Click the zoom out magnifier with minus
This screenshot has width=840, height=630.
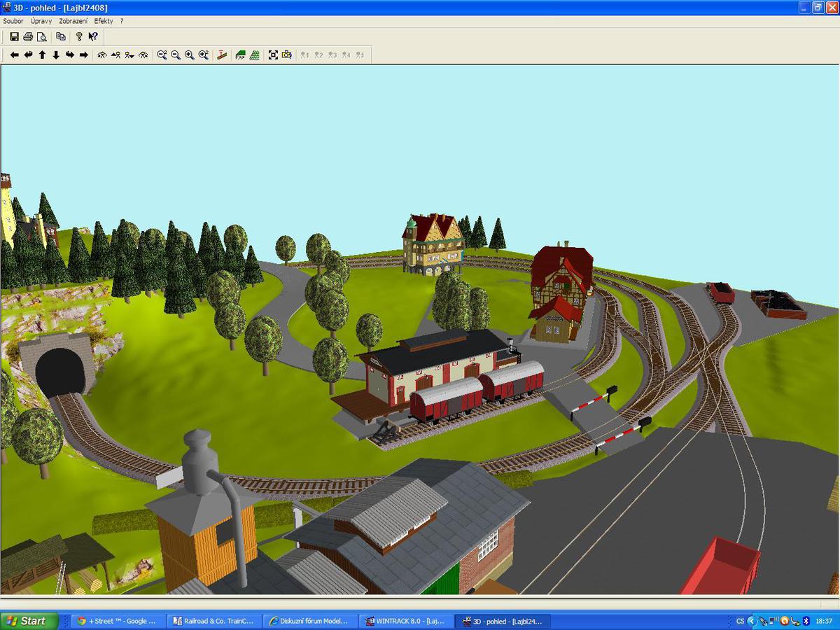point(176,55)
